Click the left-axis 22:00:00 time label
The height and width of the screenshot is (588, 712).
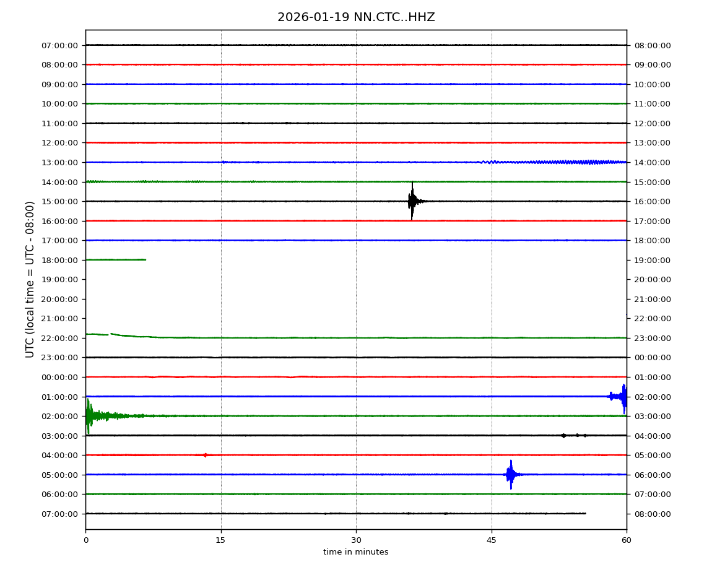pyautogui.click(x=59, y=338)
